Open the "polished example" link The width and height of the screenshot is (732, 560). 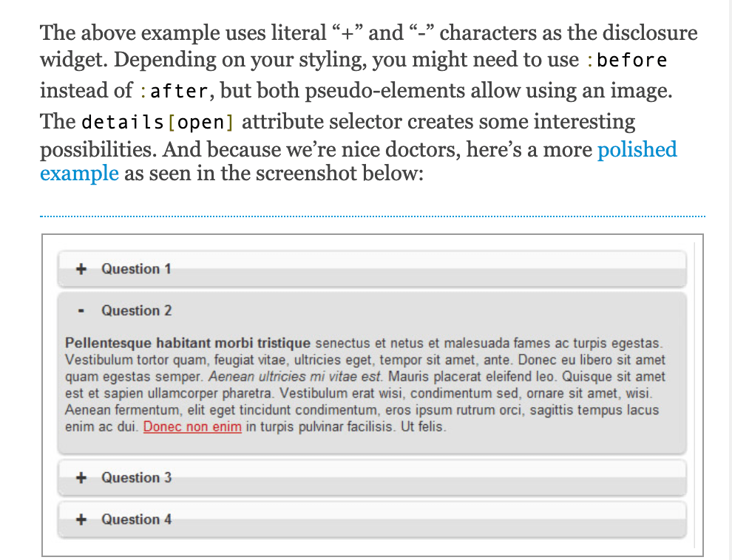point(637,149)
